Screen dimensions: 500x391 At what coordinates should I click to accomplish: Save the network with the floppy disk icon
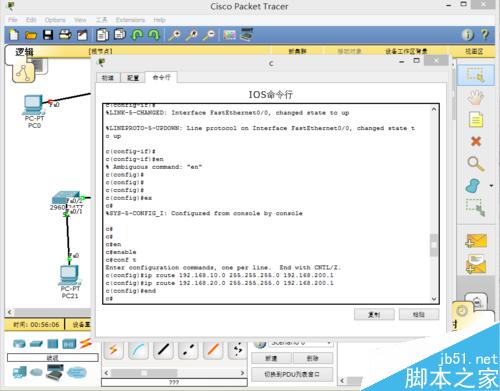click(x=48, y=35)
